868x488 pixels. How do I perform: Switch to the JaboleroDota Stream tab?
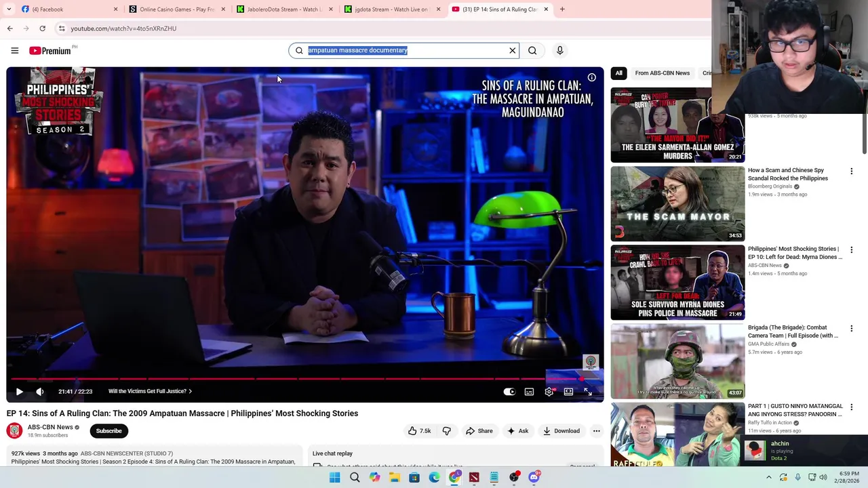285,9
